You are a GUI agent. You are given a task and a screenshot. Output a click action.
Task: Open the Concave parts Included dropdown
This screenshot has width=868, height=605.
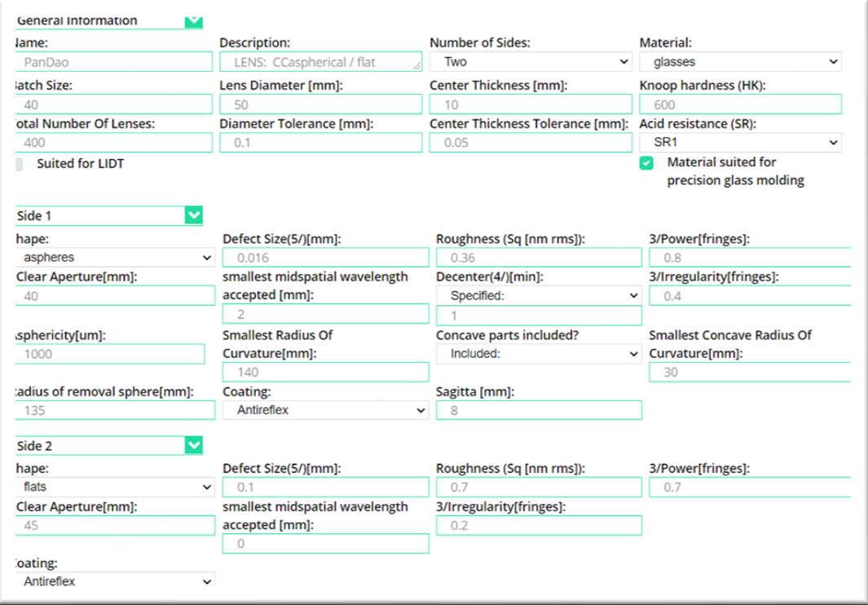pos(540,354)
